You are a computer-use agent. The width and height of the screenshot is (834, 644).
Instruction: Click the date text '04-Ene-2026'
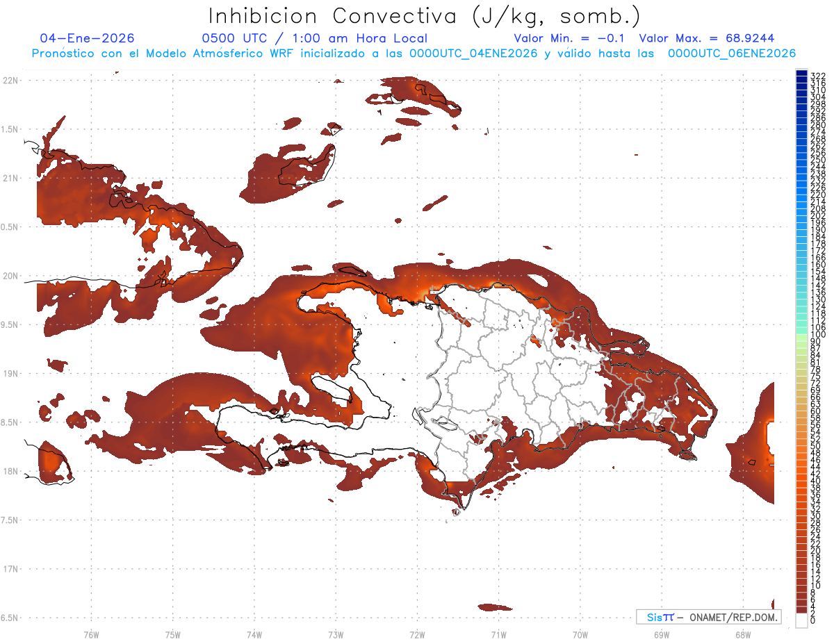coord(88,38)
